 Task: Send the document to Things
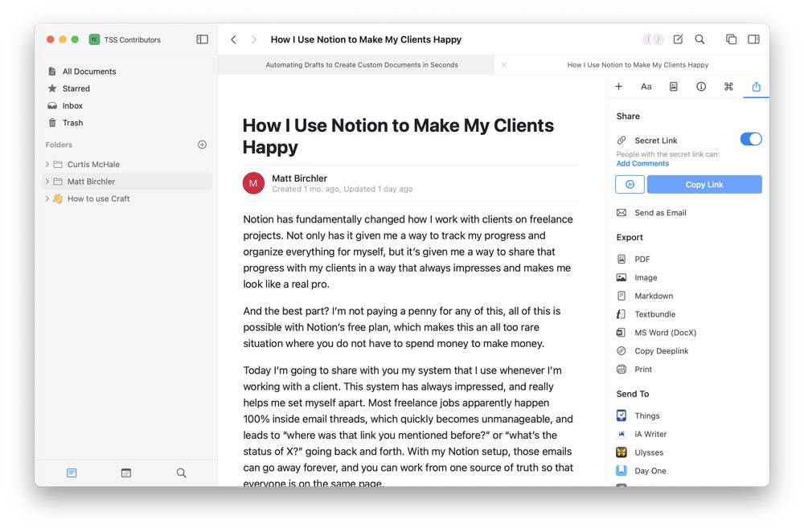coord(638,415)
